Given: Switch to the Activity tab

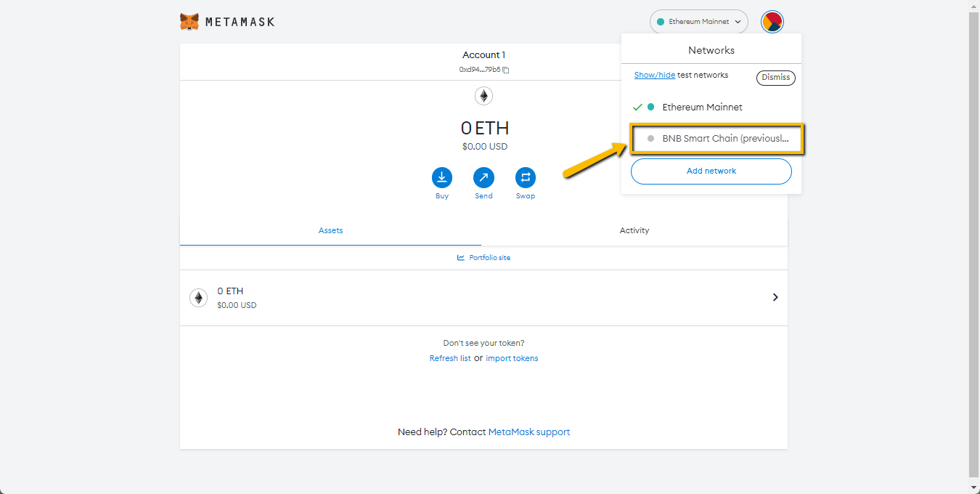Looking at the screenshot, I should pyautogui.click(x=634, y=230).
